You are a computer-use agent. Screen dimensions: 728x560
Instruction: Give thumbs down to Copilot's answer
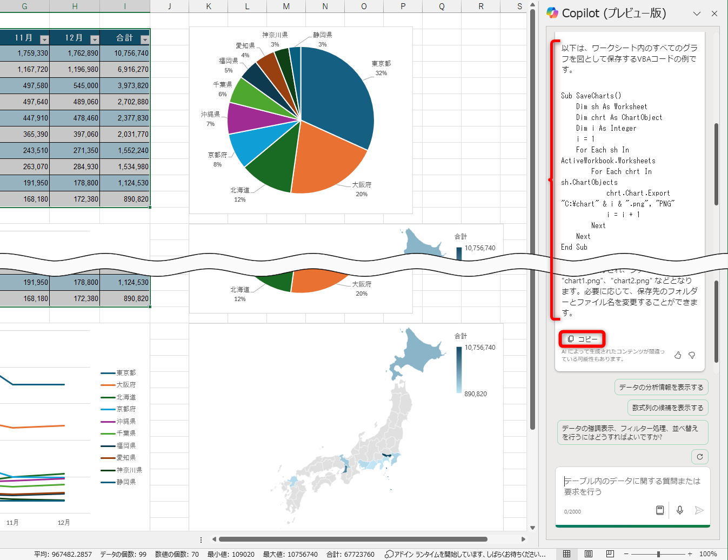692,356
